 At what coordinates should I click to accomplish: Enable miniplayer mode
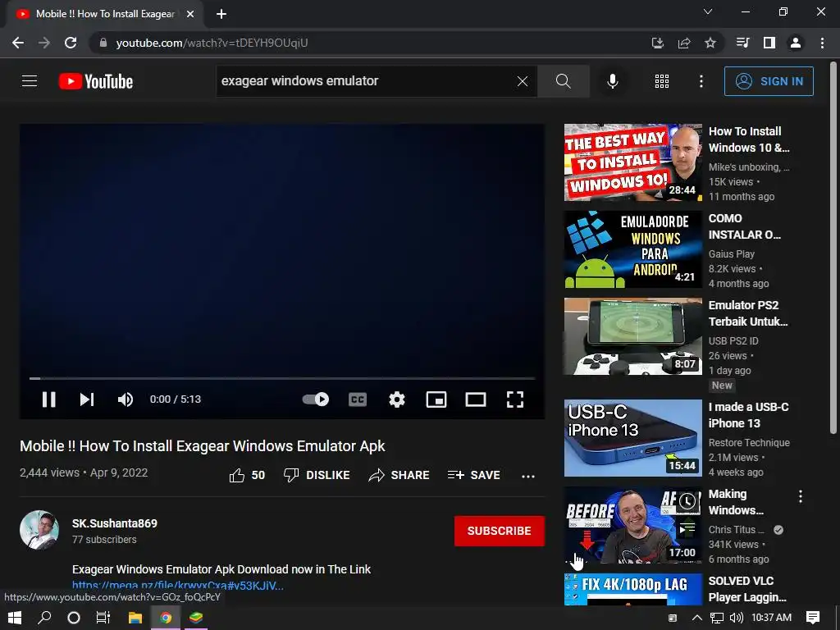(x=436, y=399)
